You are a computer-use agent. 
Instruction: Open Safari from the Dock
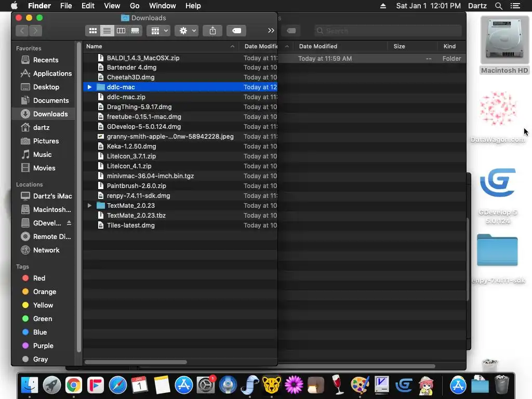pos(118,385)
